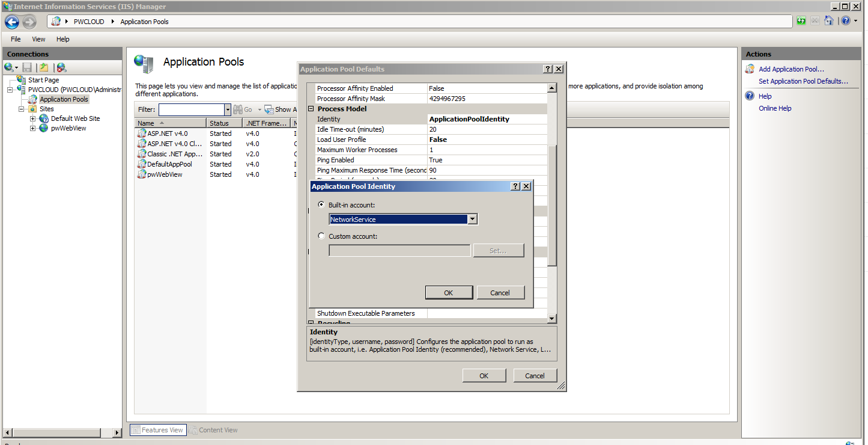Open Help from blue question toolbar icon
Viewport: 868px width, 445px height.
pos(845,20)
